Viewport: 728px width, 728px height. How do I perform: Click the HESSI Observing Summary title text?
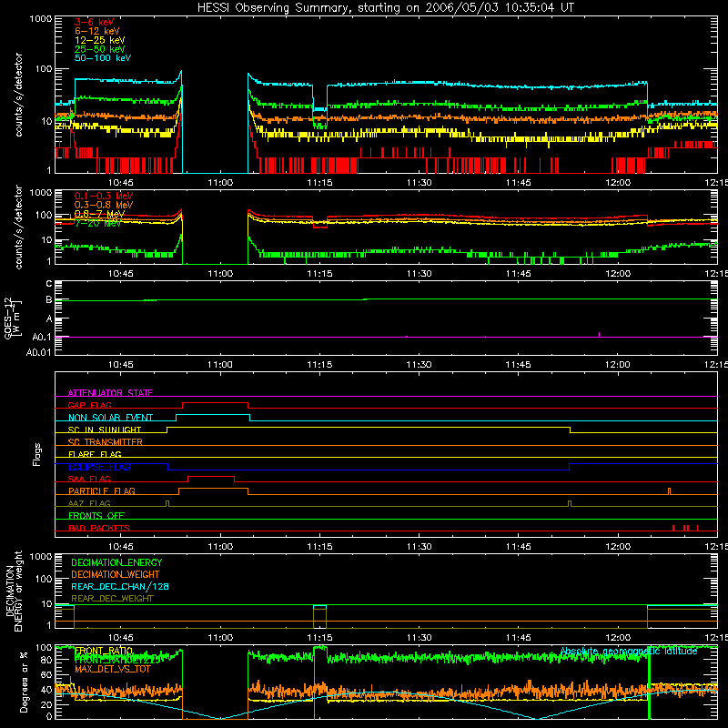(385, 8)
